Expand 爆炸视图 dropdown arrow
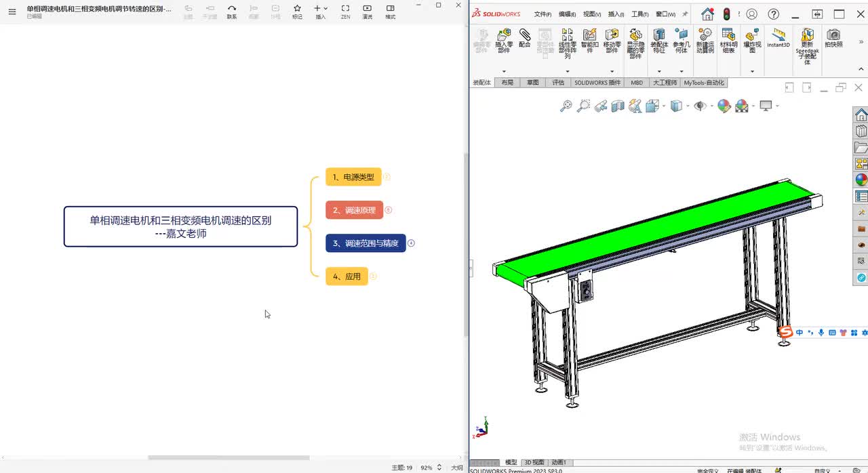868x473 pixels. [752, 71]
